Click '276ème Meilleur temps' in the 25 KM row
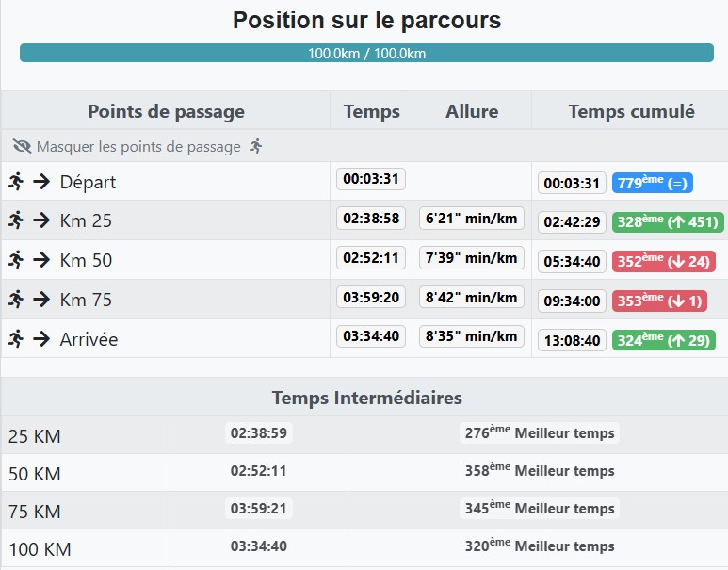The width and height of the screenshot is (728, 570). (539, 433)
